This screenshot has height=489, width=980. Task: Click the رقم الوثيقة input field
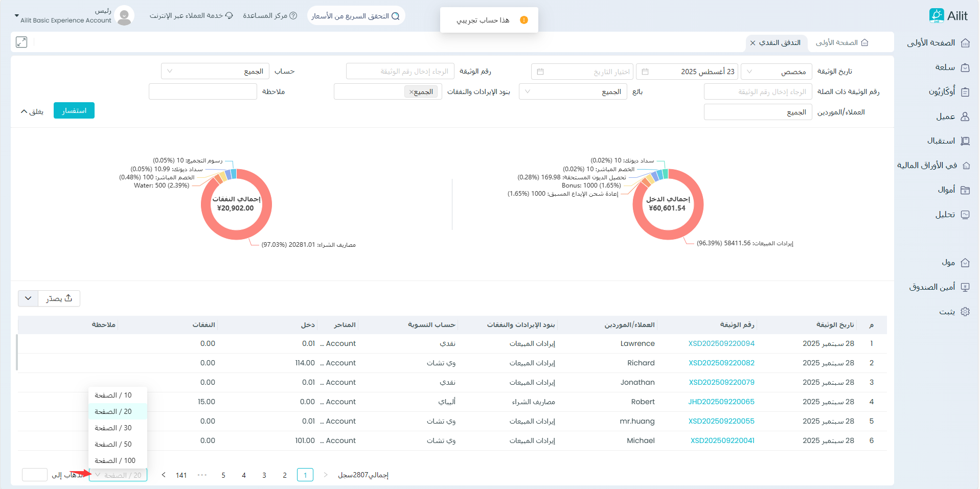(x=400, y=72)
